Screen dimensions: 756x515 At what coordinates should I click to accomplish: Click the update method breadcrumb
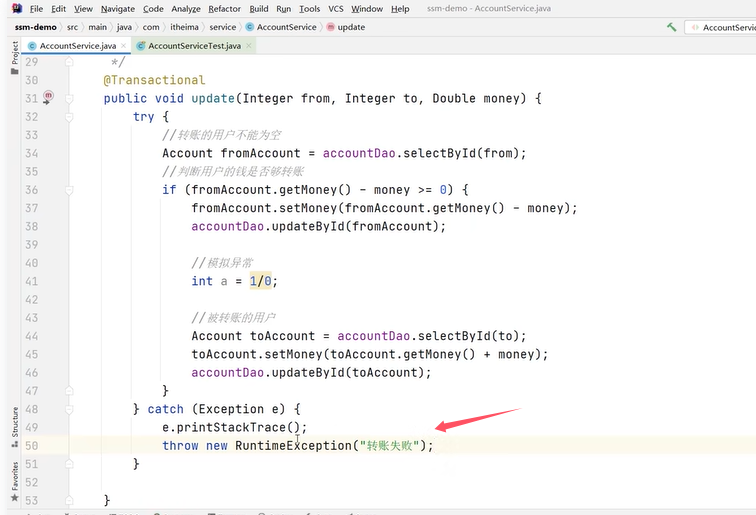pyautogui.click(x=346, y=27)
